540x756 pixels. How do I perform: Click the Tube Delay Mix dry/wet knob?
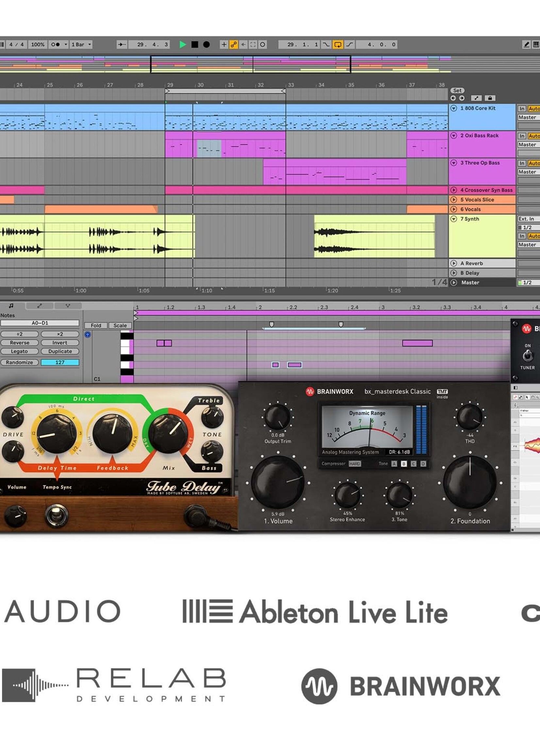[168, 433]
